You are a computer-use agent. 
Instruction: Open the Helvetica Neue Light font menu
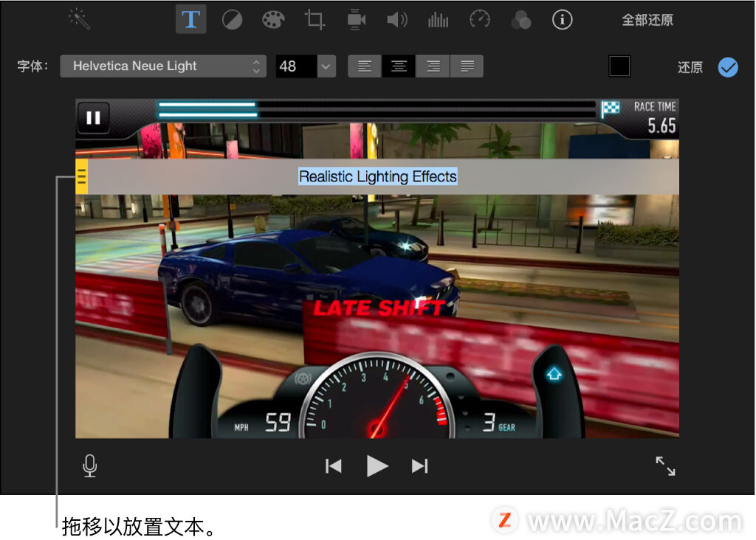[x=163, y=66]
